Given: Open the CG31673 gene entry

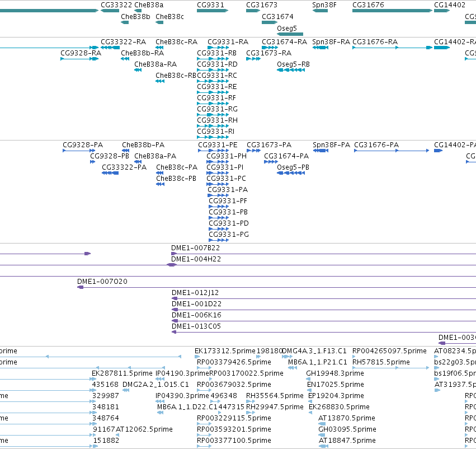Looking at the screenshot, I should pos(253,11).
